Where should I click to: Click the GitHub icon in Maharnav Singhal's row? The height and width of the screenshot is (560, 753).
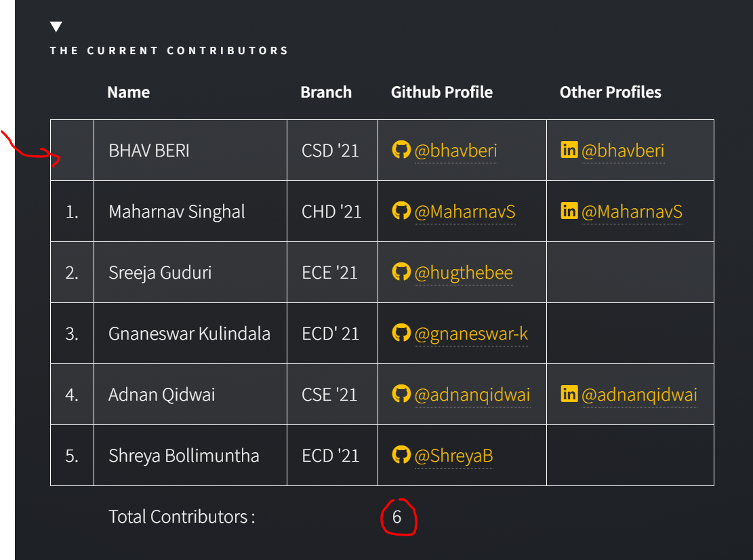402,211
